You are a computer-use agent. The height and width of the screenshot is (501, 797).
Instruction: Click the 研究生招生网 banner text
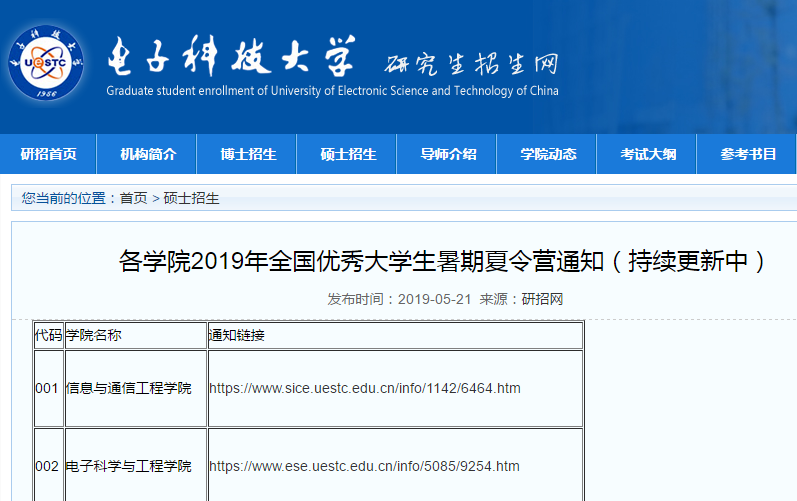pos(471,64)
